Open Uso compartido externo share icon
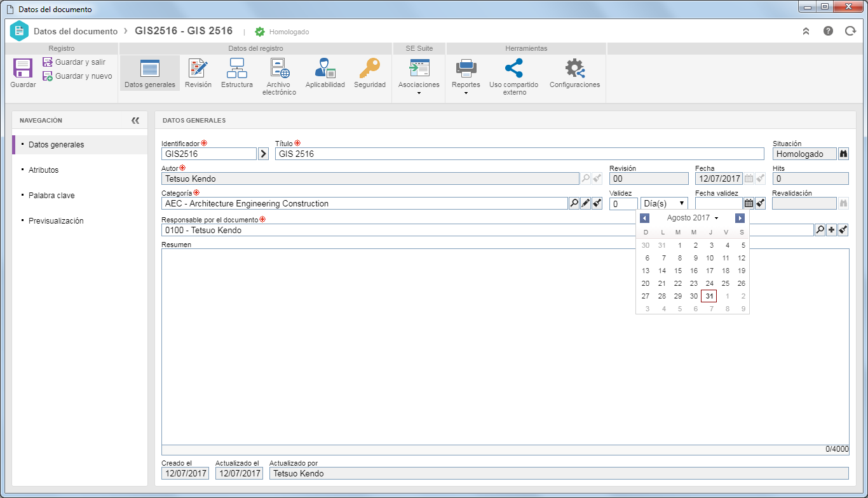This screenshot has width=868, height=498. (513, 68)
